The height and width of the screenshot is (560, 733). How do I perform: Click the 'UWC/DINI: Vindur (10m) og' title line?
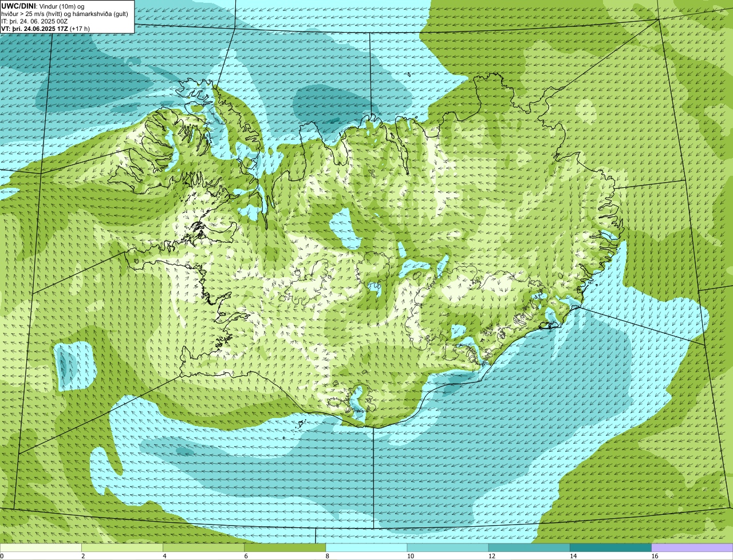pos(43,6)
